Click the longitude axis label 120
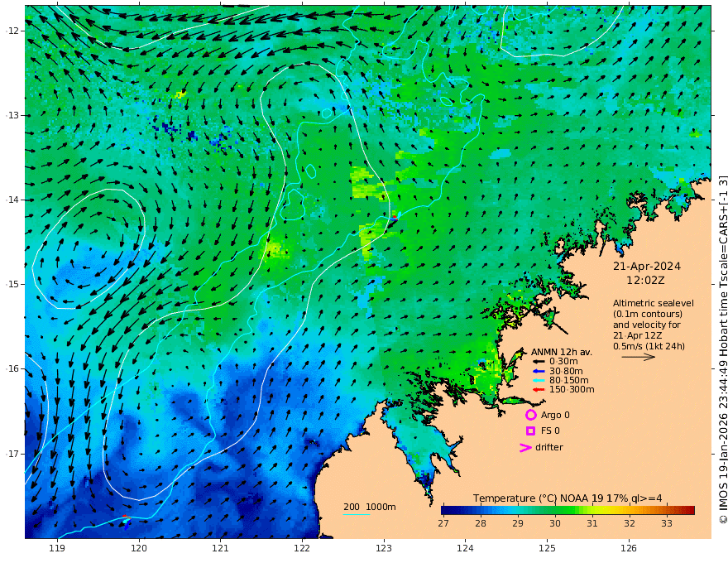728x563 pixels. pyautogui.click(x=139, y=549)
